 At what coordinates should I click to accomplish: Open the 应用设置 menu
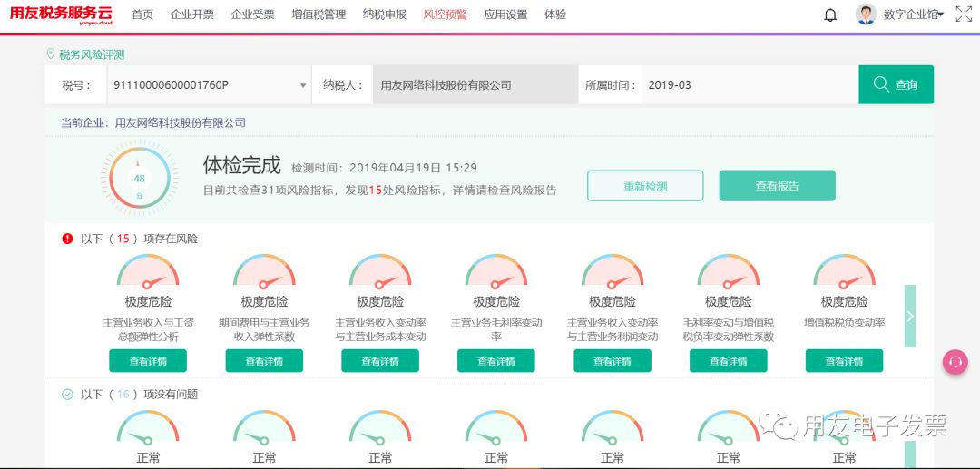(505, 15)
